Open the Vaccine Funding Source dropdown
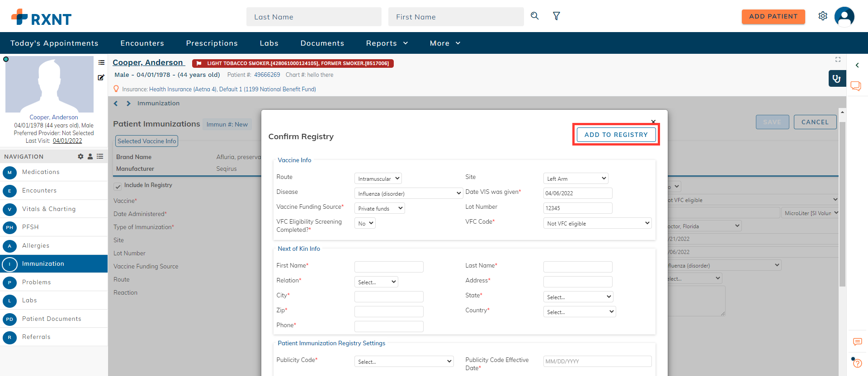This screenshot has width=868, height=376. pyautogui.click(x=380, y=208)
